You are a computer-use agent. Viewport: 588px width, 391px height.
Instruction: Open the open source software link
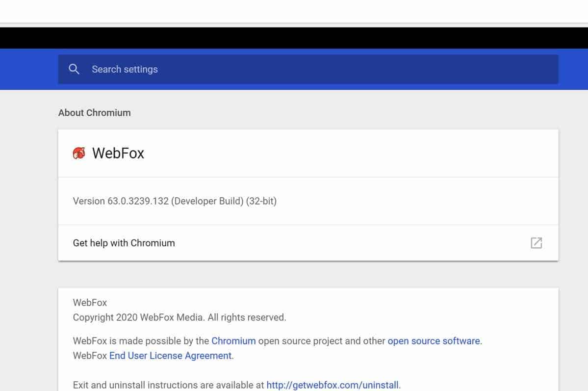(x=434, y=341)
